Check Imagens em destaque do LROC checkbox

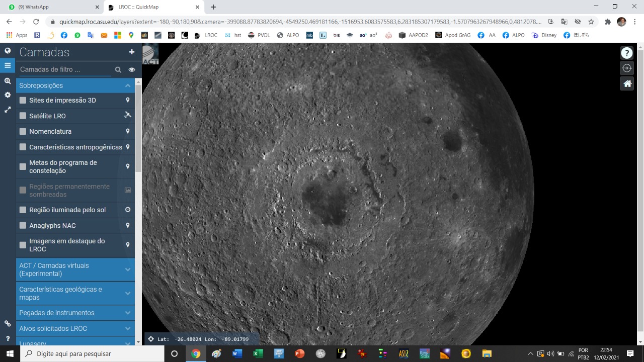[x=23, y=245]
